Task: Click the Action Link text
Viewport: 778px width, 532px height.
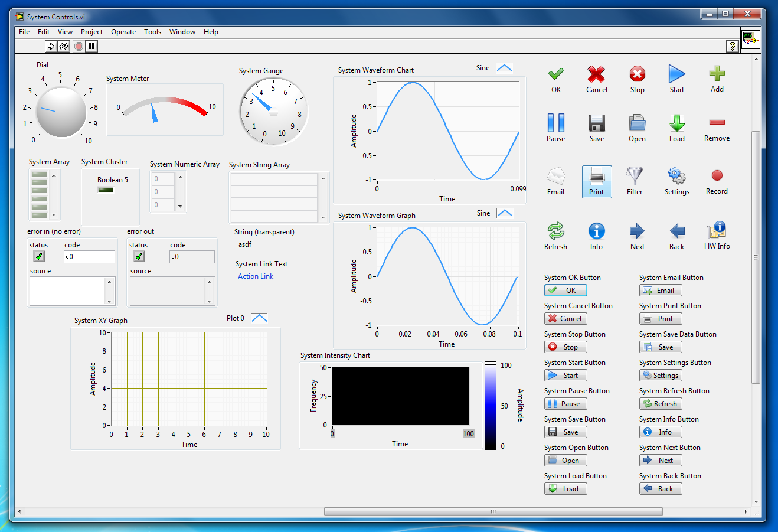Action: click(256, 276)
